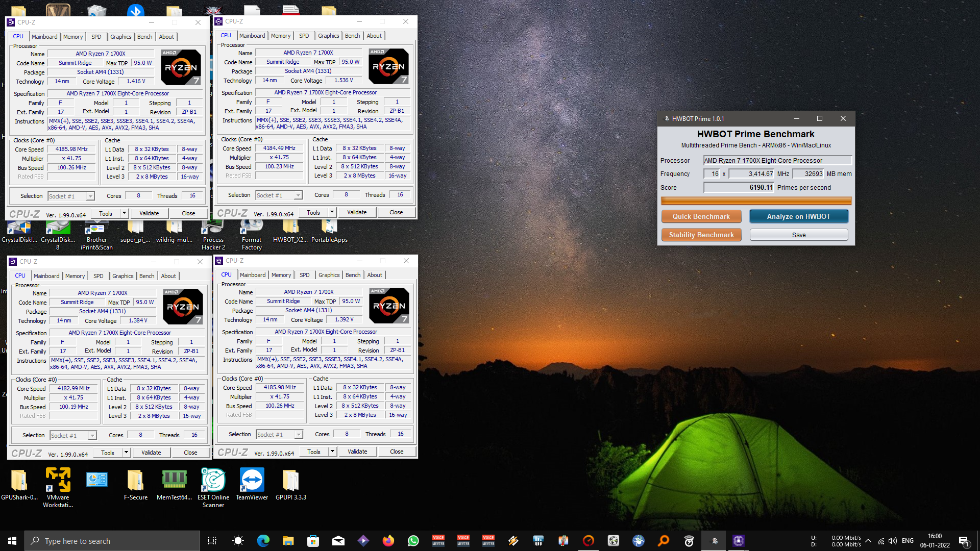The width and height of the screenshot is (980, 551).
Task: Click the volume icon in system tray
Action: tap(893, 541)
